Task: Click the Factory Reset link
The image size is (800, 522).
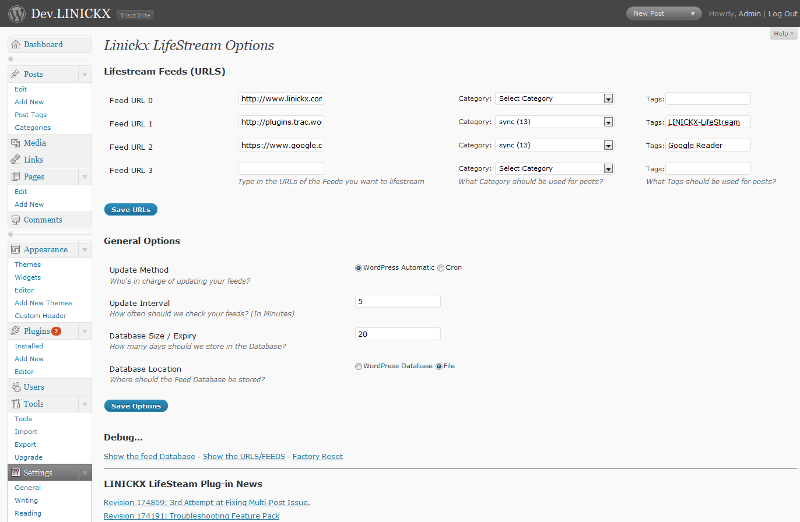Action: 317,456
